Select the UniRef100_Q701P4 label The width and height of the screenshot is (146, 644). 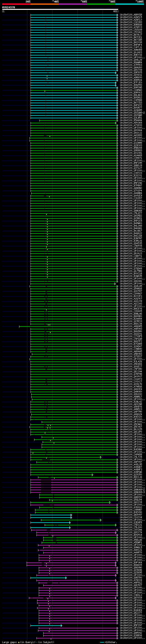[131, 191]
